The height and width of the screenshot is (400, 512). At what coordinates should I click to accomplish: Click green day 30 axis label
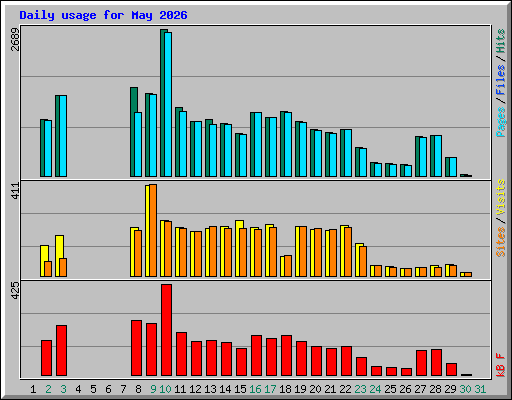click(x=465, y=389)
